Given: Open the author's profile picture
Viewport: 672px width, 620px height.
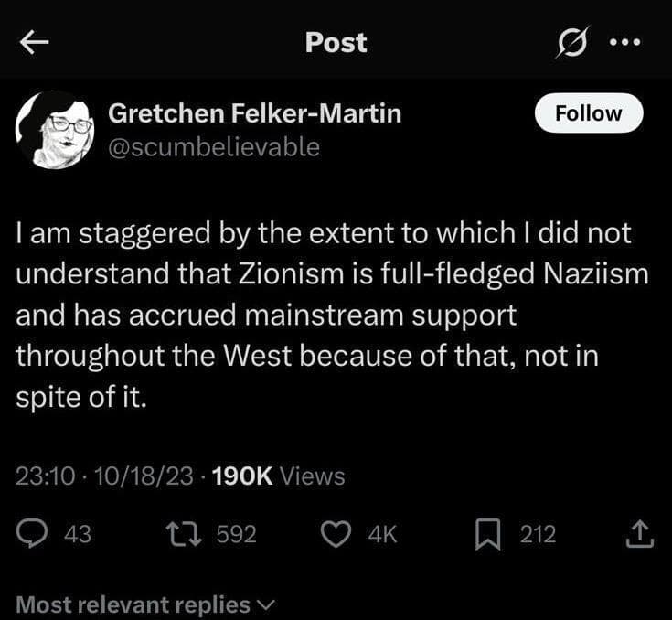Looking at the screenshot, I should click(x=54, y=129).
